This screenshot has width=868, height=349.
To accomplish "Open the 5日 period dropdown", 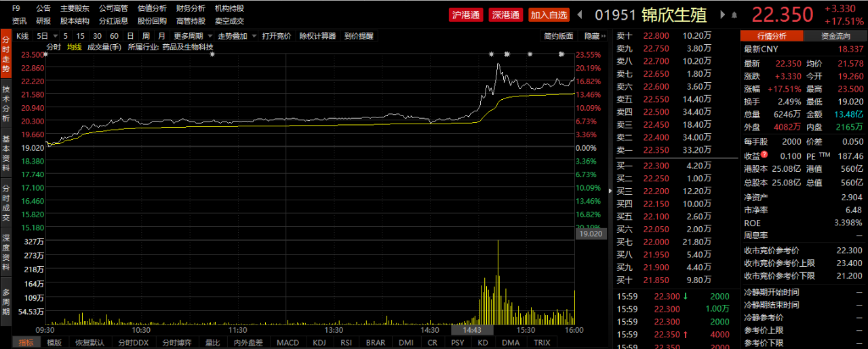I will (45, 36).
